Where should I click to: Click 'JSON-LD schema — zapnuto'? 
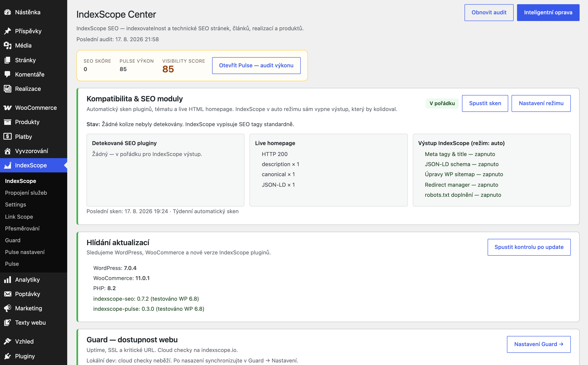[461, 164]
